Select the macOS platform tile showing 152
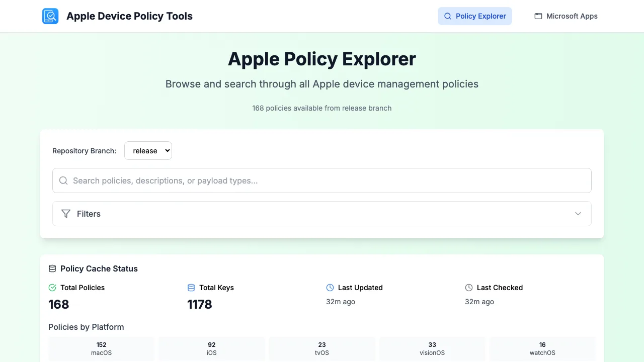Screen dimensions: 644x362 (x=101, y=349)
